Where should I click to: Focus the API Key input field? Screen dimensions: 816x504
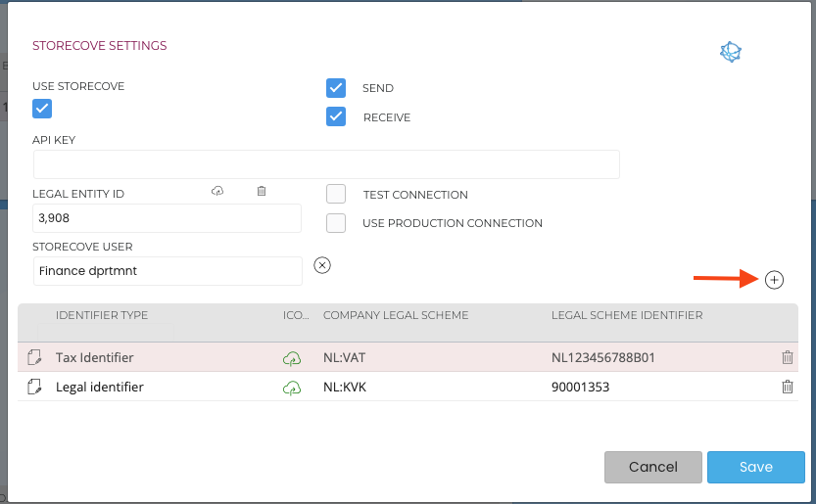[326, 164]
